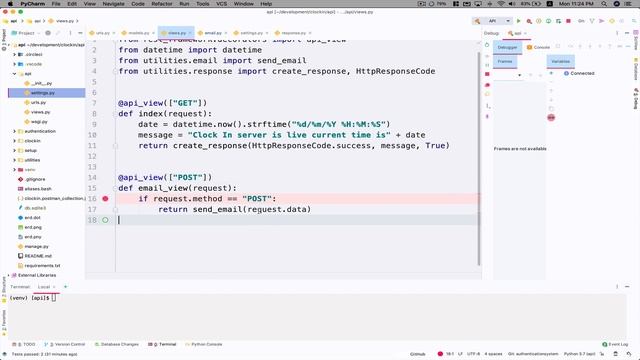Click the UTF-8 encoding status item
Screen dimensions: 640x360
[473, 354]
